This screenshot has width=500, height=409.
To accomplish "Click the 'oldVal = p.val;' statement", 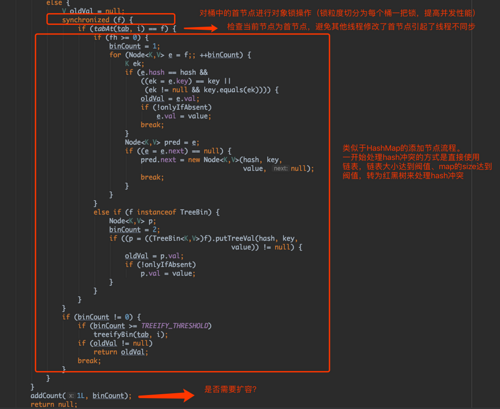I will 154,256.
